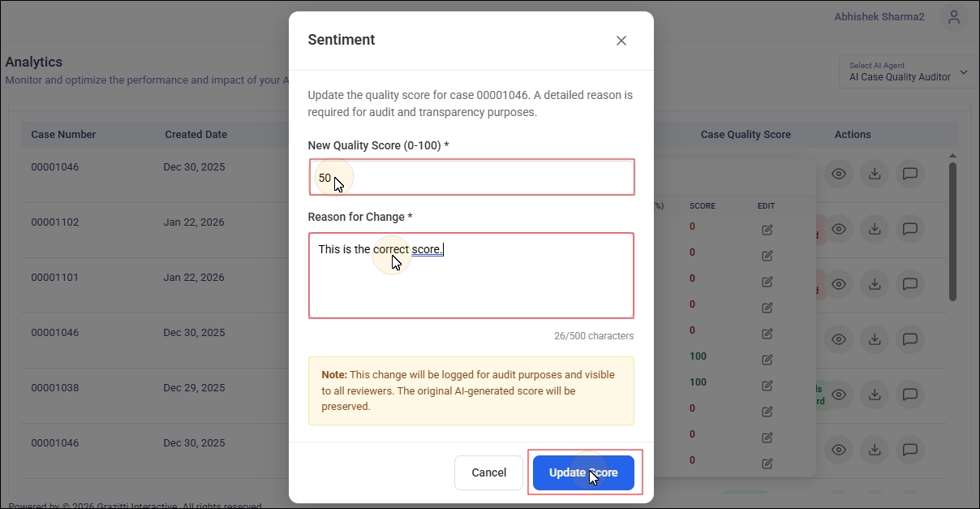Download report for first case 00001046

point(875,174)
